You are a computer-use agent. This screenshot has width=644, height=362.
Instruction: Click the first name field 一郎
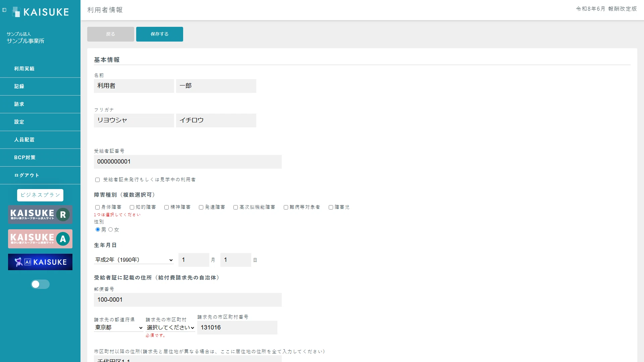point(216,86)
